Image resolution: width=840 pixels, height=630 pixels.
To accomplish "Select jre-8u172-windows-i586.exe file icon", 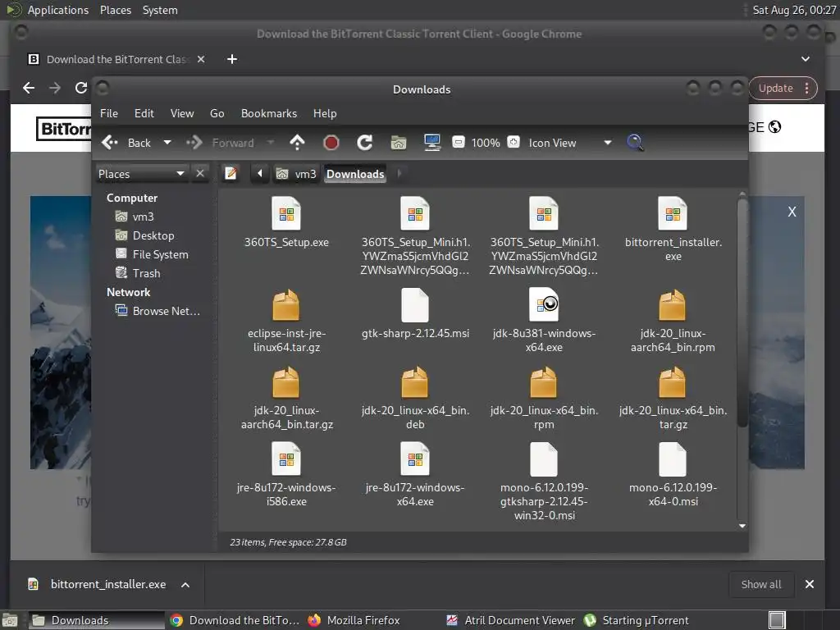I will pyautogui.click(x=286, y=459).
